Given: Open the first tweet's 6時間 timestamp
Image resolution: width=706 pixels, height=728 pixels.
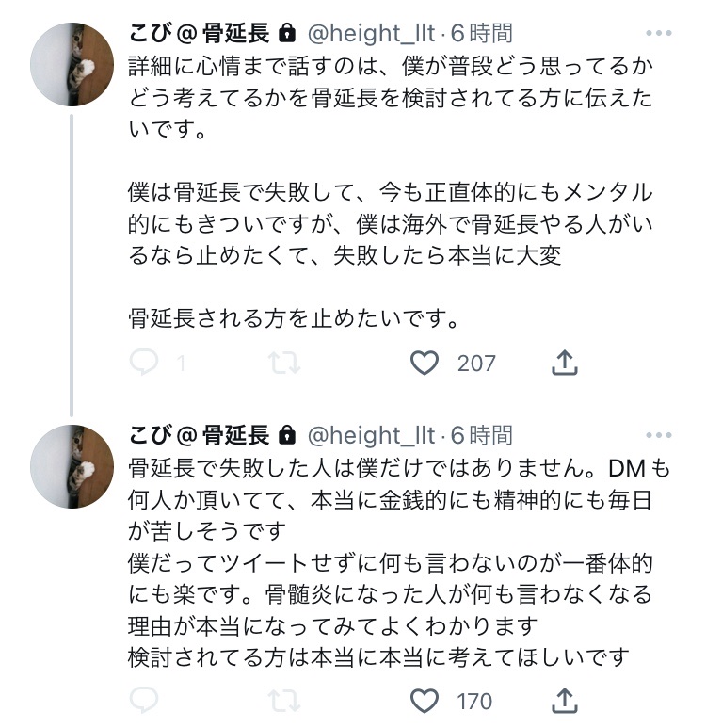Looking at the screenshot, I should (x=482, y=34).
